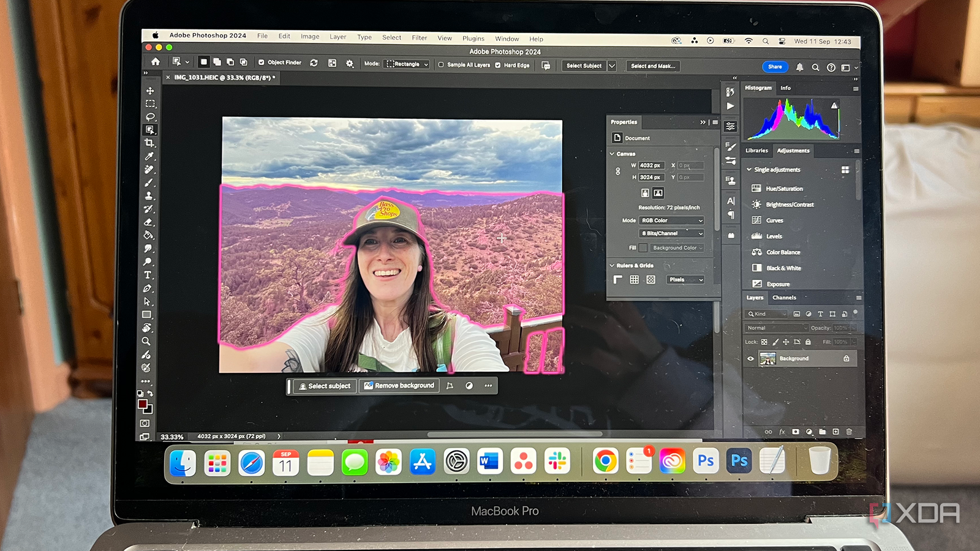
Task: Hide the Background layer visibility eye
Action: click(750, 359)
